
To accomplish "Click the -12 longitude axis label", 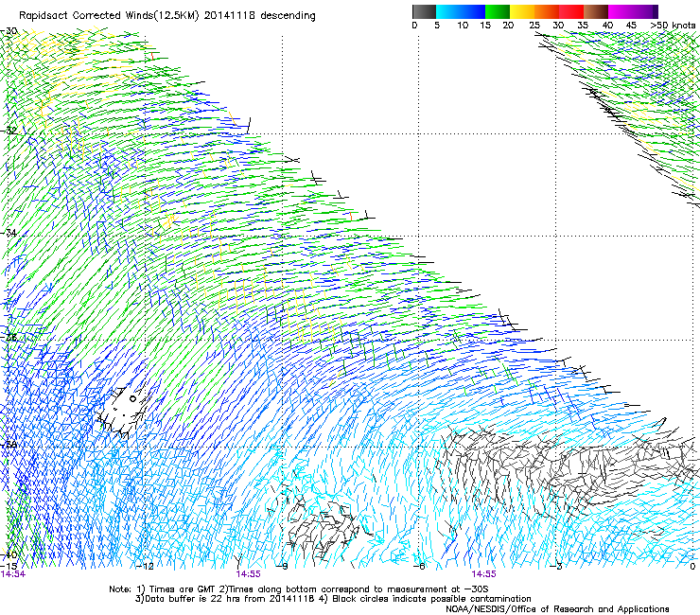I will tap(145, 566).
